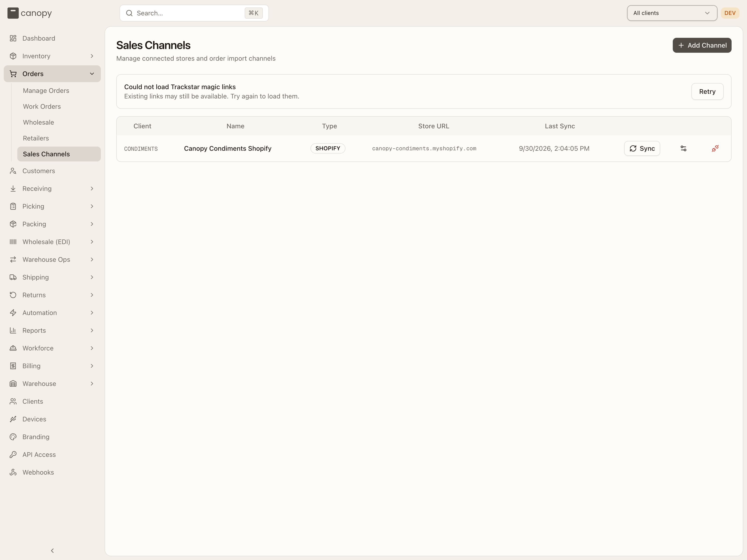
Task: Expand the Billing section
Action: click(x=52, y=366)
